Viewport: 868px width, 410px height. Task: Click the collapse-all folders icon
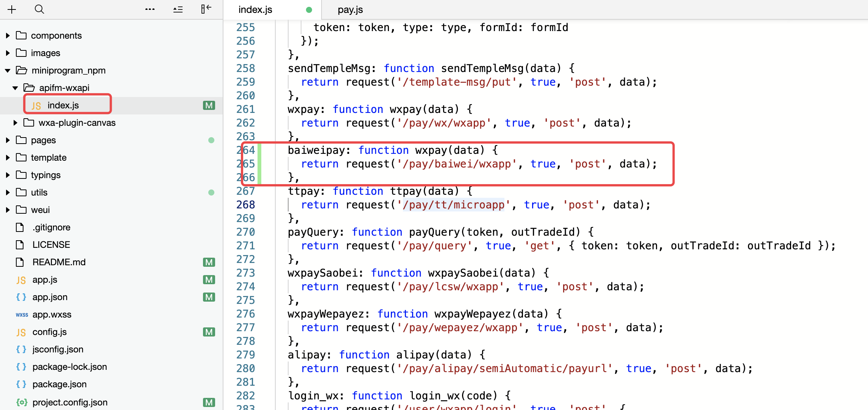point(178,9)
